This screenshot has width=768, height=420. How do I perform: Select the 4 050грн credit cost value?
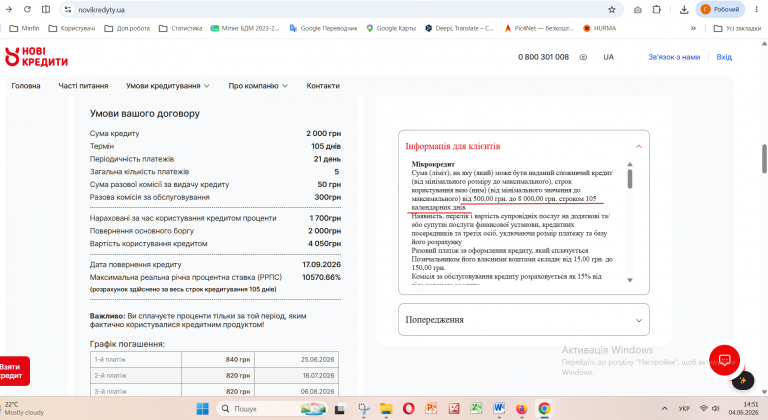point(324,244)
